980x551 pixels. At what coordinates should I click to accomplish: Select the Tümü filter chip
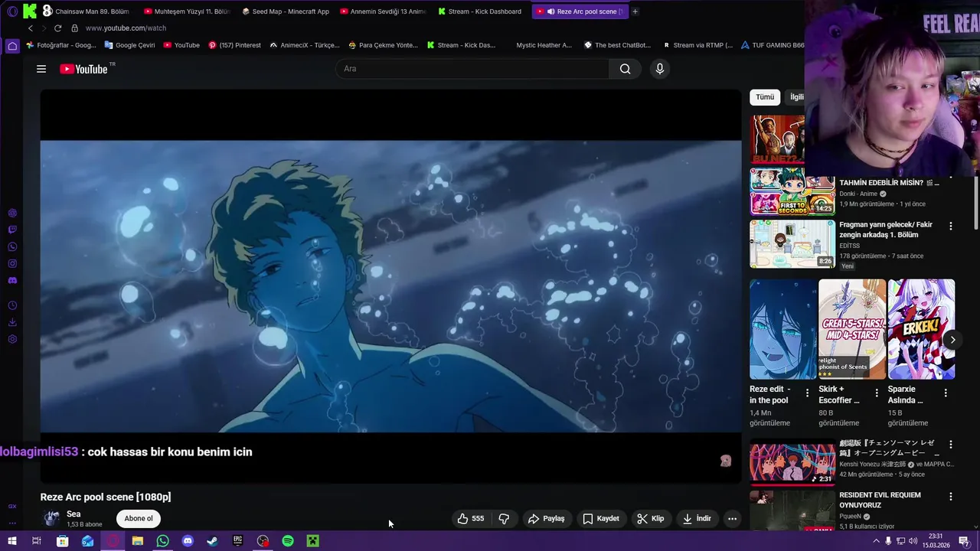(765, 97)
